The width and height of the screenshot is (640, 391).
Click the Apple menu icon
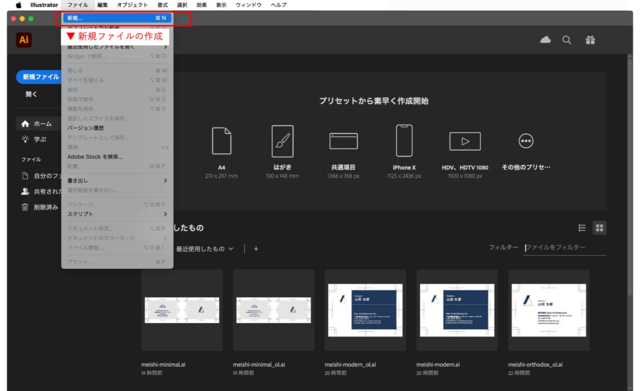click(x=18, y=5)
